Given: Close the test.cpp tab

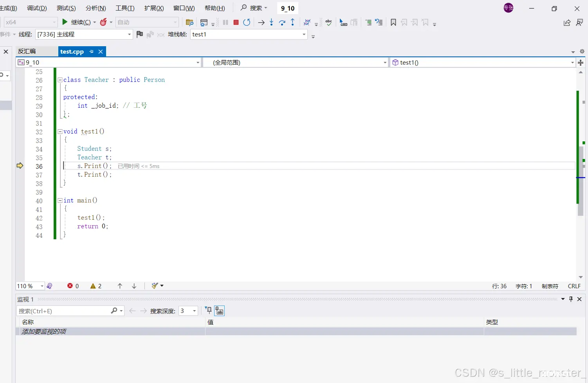Looking at the screenshot, I should (101, 51).
